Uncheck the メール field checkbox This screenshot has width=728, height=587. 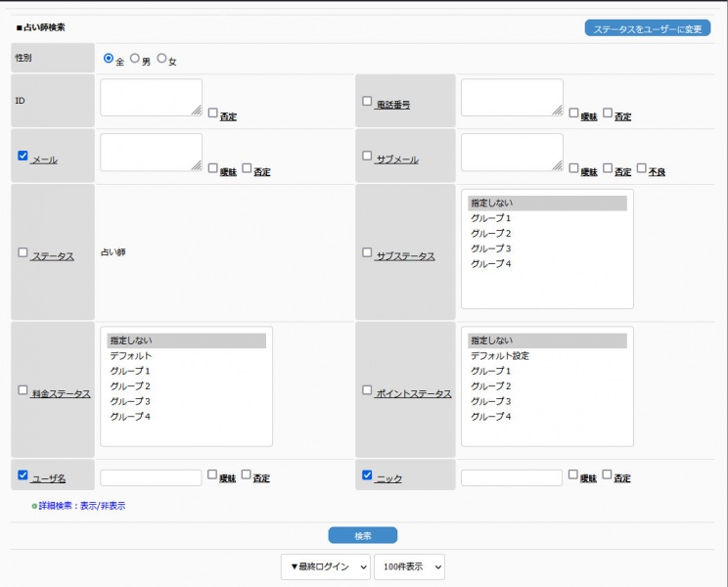coord(23,156)
